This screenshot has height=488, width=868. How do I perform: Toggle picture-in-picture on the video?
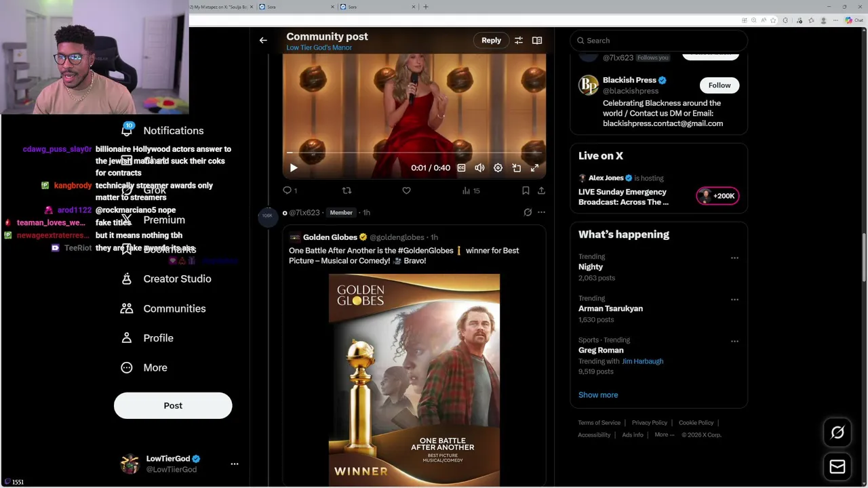coord(516,168)
